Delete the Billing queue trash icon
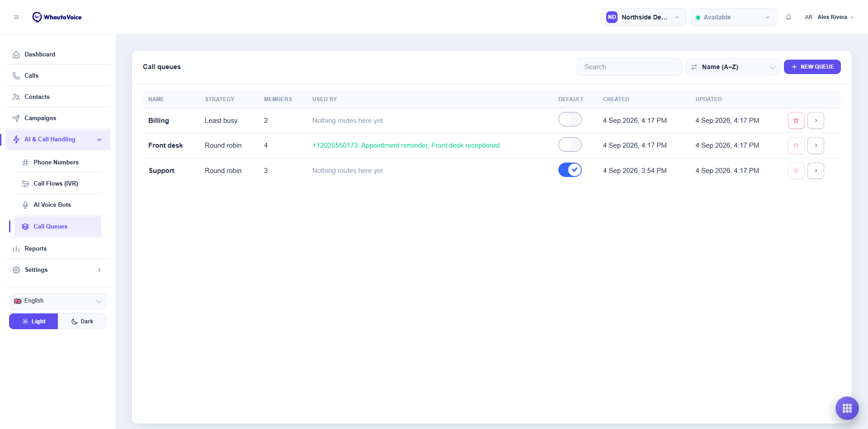Viewport: 868px width, 429px height. tap(796, 121)
